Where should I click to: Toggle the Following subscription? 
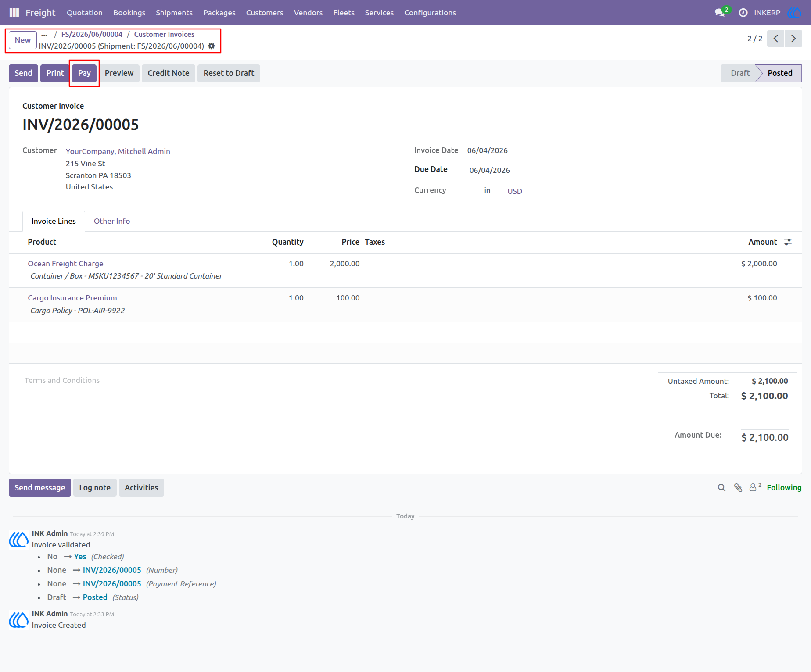[784, 488]
